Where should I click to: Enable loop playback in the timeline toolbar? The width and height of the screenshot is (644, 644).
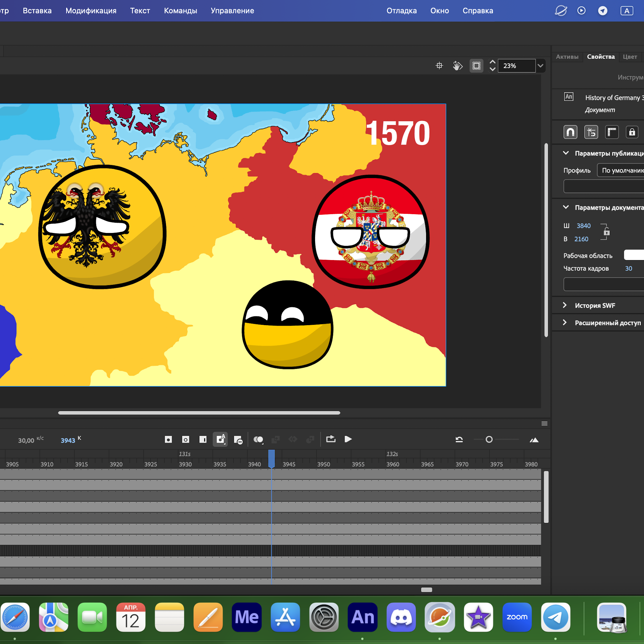(331, 439)
